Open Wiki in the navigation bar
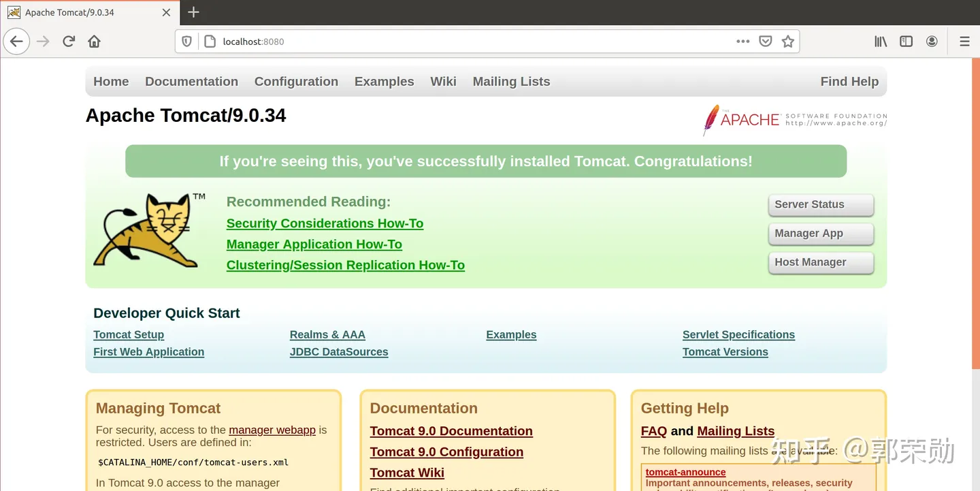The width and height of the screenshot is (980, 491). click(443, 82)
